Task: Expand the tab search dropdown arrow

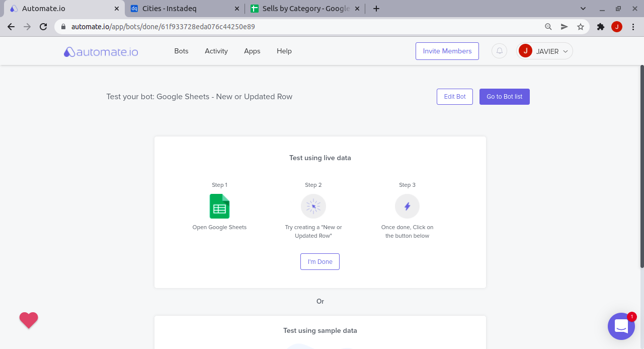Action: (x=583, y=9)
